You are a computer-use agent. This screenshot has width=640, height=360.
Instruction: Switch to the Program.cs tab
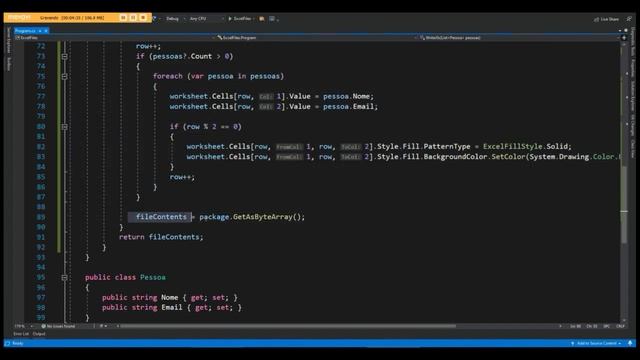tap(25, 31)
